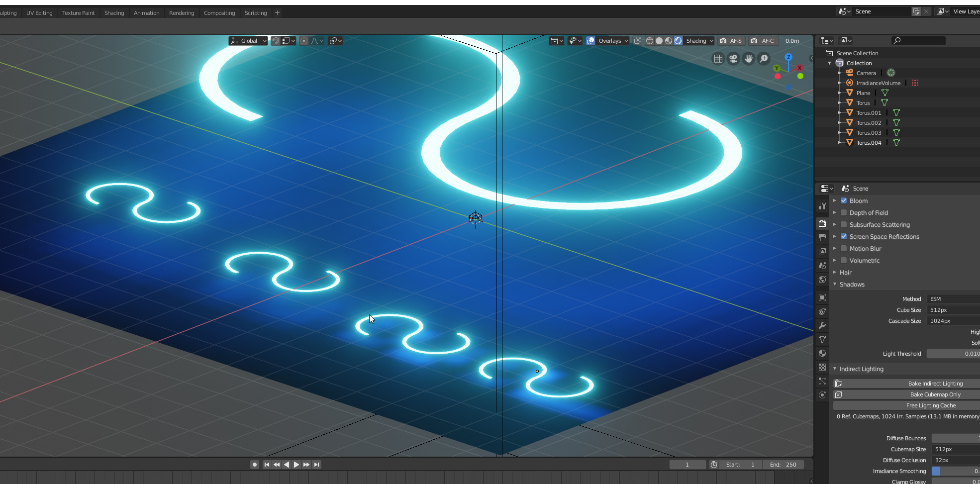Enable the Volumetric checkbox
Image resolution: width=980 pixels, height=484 pixels.
click(x=844, y=261)
